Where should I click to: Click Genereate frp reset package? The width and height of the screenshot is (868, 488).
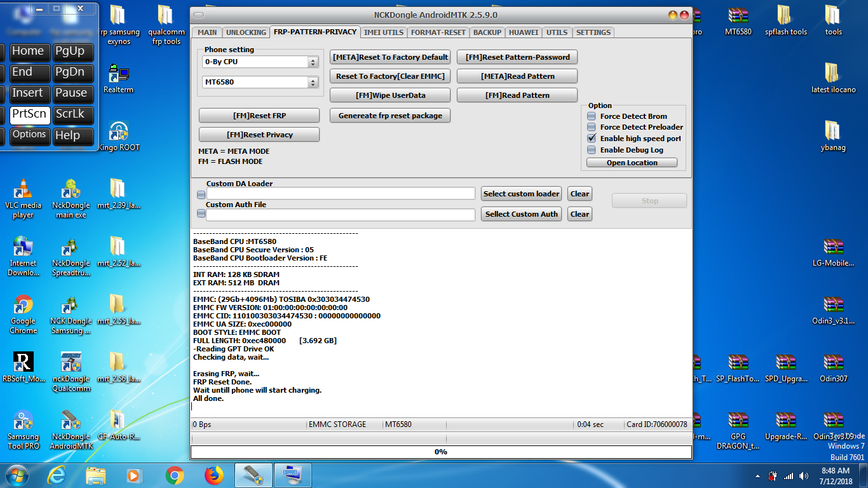(390, 116)
